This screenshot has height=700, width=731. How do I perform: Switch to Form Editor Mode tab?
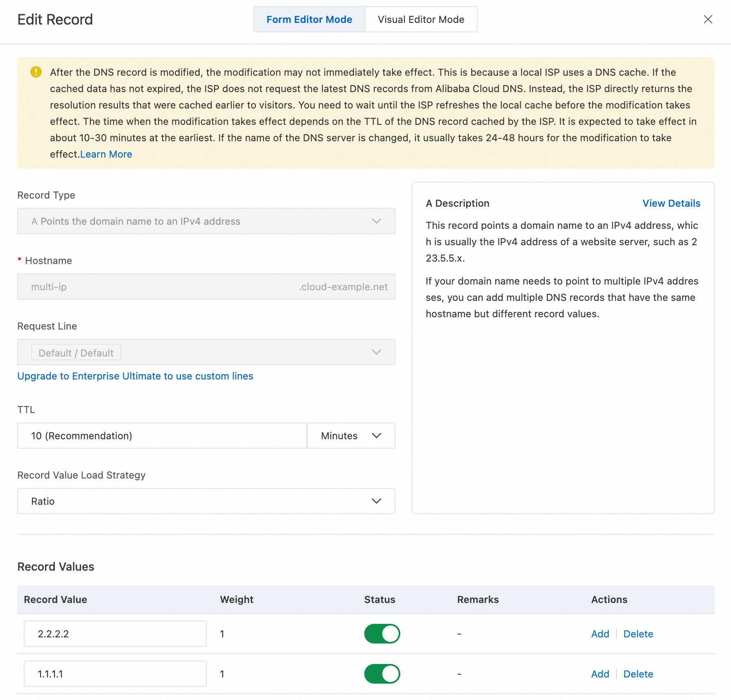pos(309,19)
